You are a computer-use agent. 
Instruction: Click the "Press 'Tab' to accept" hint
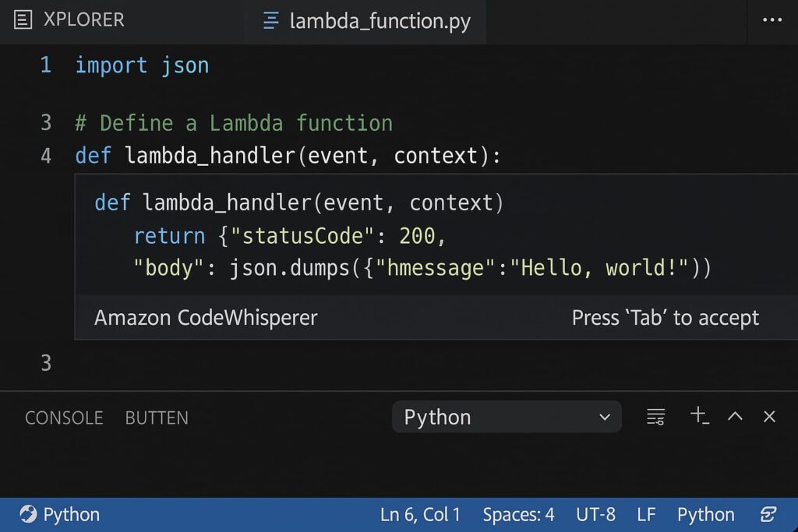[666, 318]
